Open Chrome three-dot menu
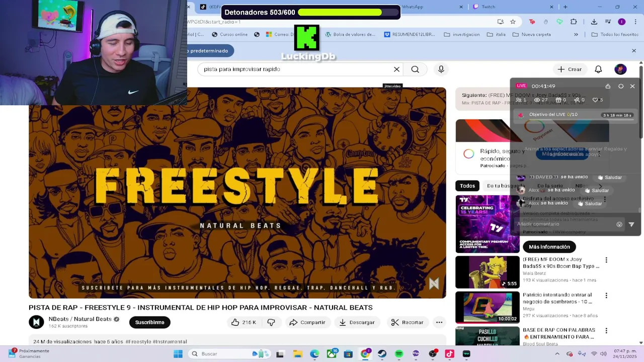The width and height of the screenshot is (644, 362). pos(634,22)
